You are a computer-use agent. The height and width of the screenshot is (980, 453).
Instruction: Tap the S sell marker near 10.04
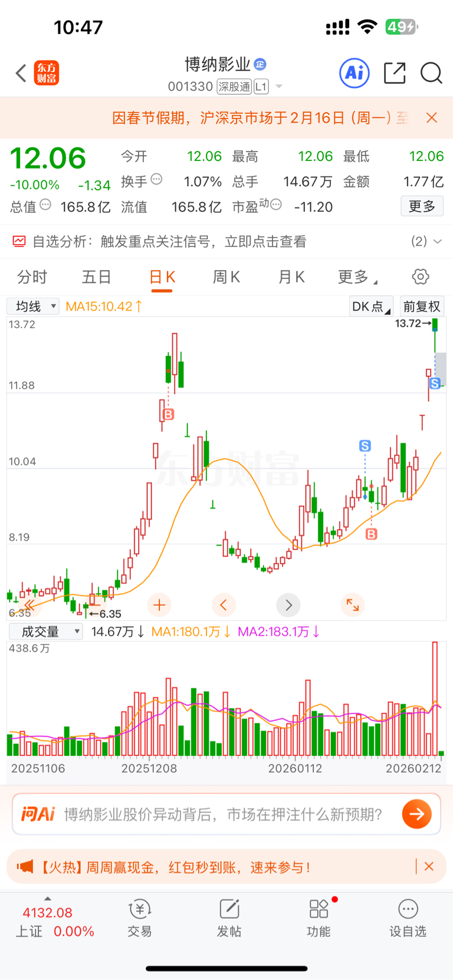click(365, 446)
